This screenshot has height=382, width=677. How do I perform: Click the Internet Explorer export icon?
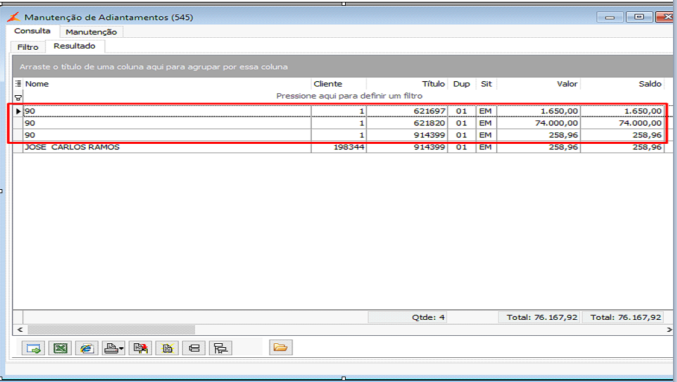[87, 348]
